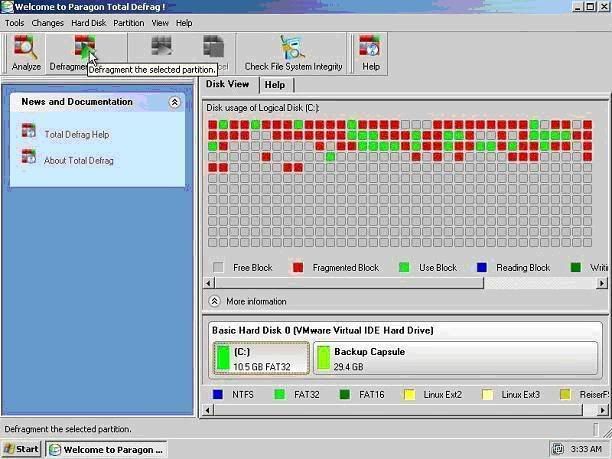Click the system tray icon beside the clock
The image size is (612, 459).
pyautogui.click(x=557, y=449)
